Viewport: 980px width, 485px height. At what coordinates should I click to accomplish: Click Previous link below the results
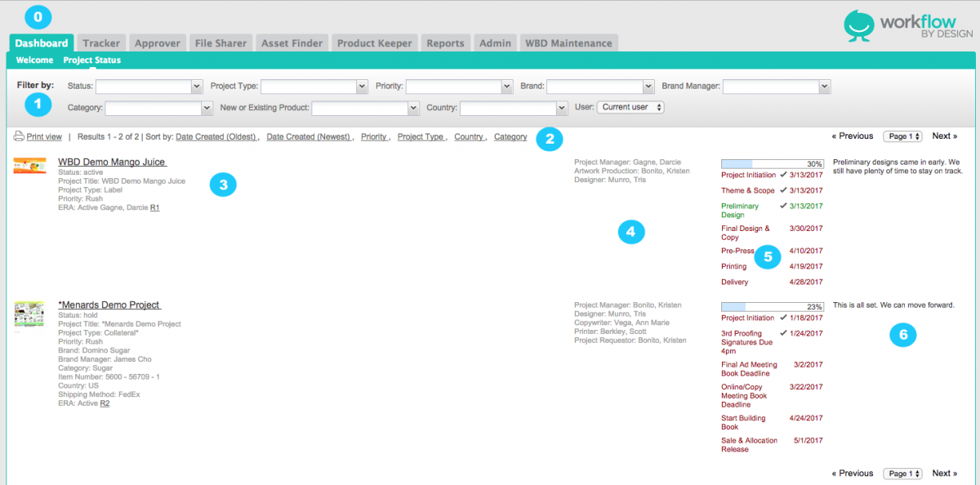click(853, 474)
